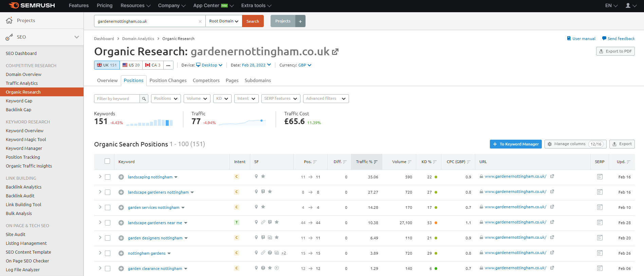The width and height of the screenshot is (644, 276).
Task: Click the Export to PDF button
Action: pos(615,51)
